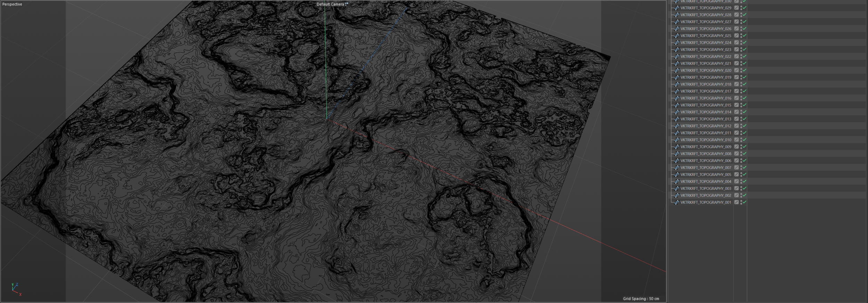The width and height of the screenshot is (868, 303).
Task: Select object name VKTRKRFT_TOPOGRAPHY_004
Action: point(706,182)
